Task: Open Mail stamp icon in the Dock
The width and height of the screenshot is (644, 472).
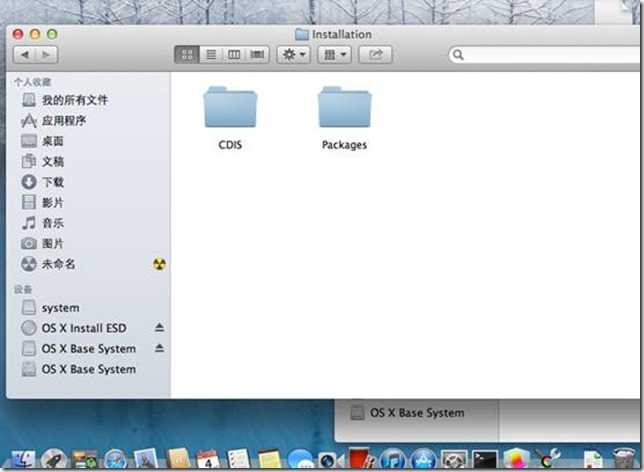Action: click(x=146, y=459)
